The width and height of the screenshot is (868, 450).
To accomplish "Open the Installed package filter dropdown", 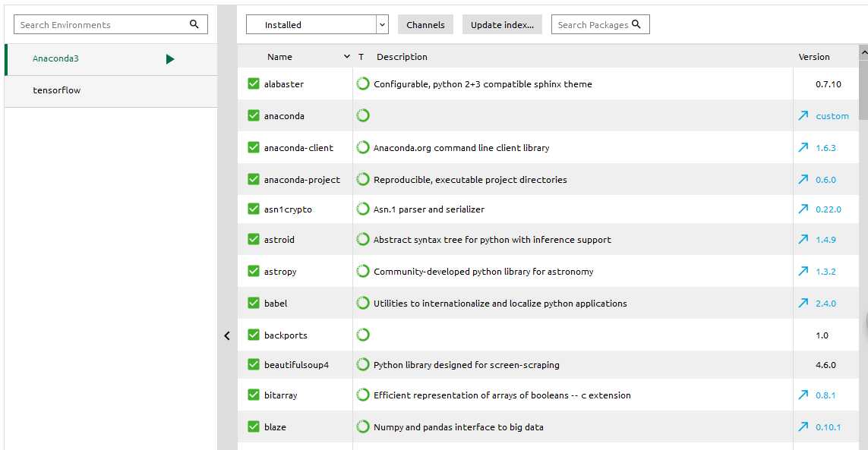I will click(x=317, y=24).
